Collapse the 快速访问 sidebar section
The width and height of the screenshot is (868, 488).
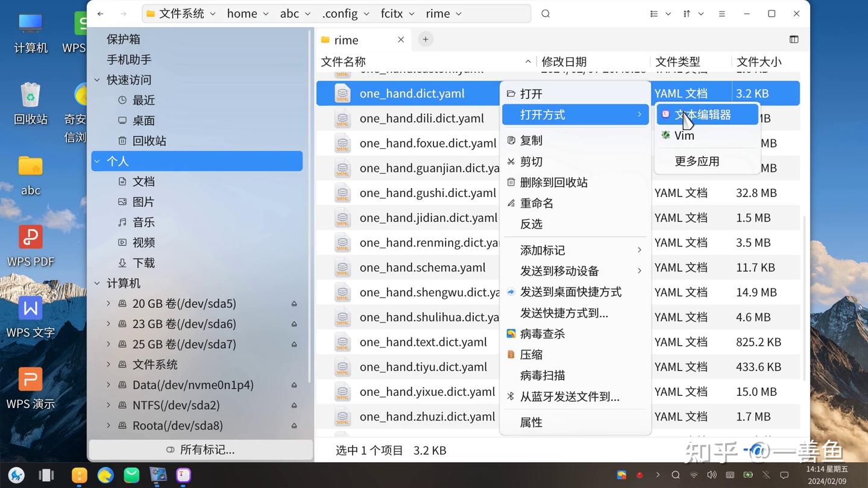click(x=97, y=80)
